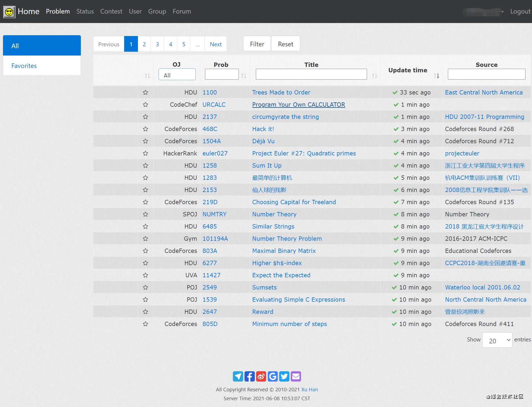
Task: Open Contest in navbar
Action: (111, 11)
